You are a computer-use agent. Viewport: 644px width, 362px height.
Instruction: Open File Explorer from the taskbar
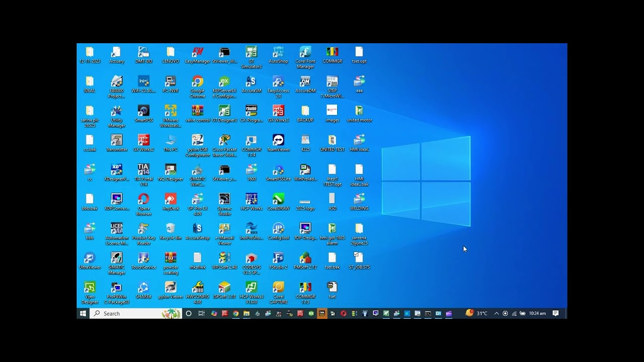click(x=247, y=313)
